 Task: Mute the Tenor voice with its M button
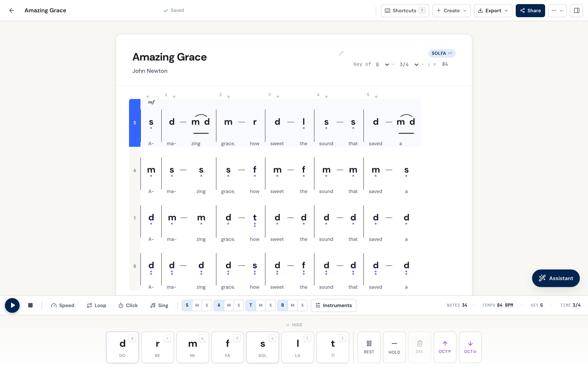(261, 305)
